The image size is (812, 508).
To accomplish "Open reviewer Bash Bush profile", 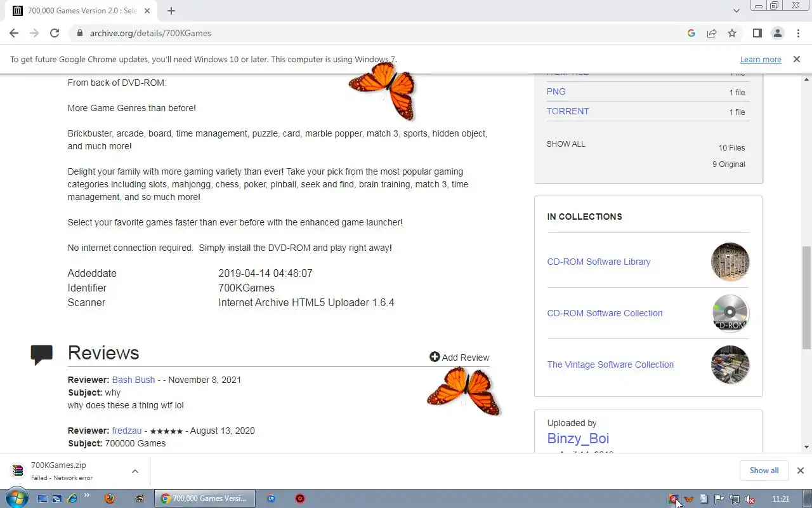I will pyautogui.click(x=133, y=380).
